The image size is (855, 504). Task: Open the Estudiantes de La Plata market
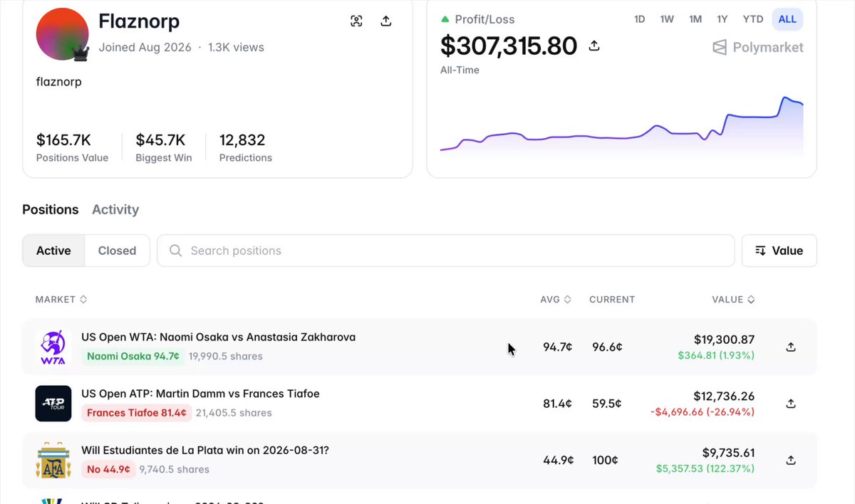pos(205,451)
